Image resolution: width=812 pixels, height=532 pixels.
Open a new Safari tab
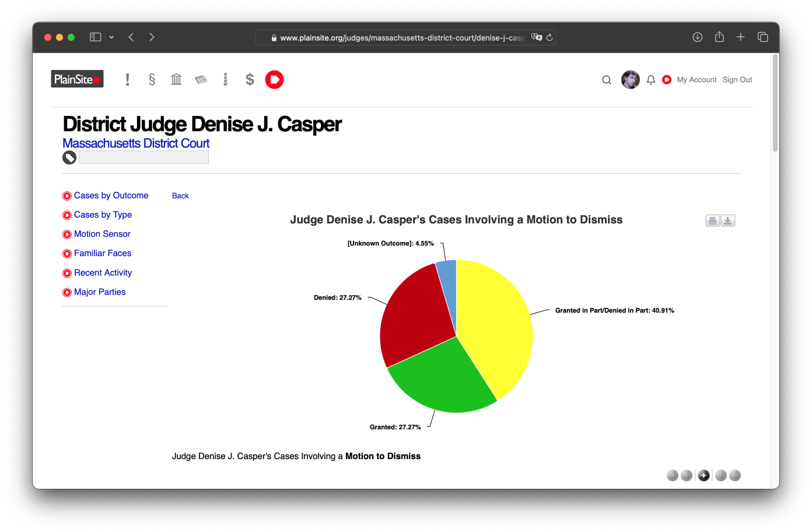[741, 37]
